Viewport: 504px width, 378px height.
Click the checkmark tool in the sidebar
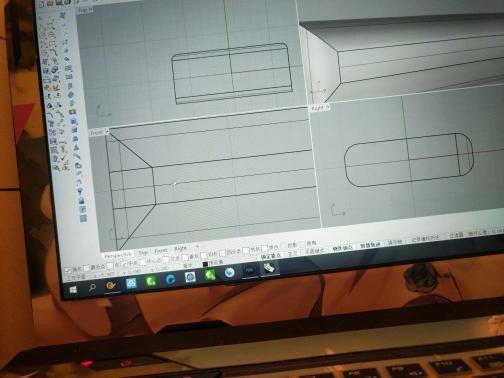tap(63, 157)
